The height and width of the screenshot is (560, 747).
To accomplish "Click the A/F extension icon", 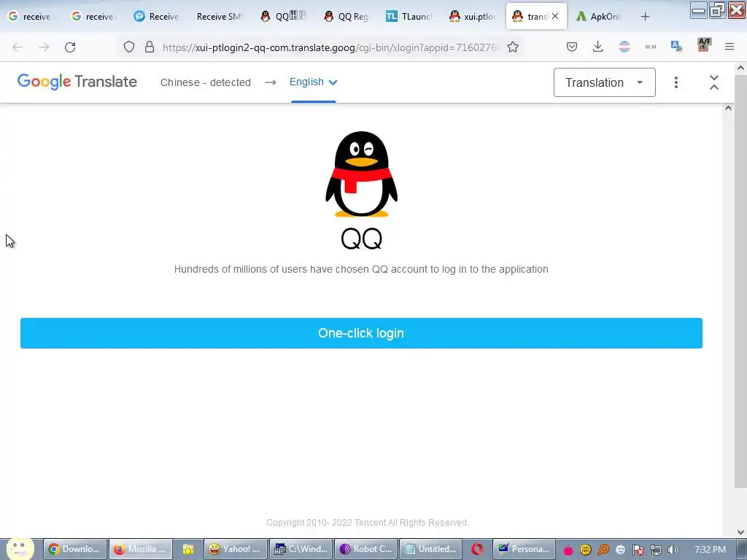I will point(704,44).
